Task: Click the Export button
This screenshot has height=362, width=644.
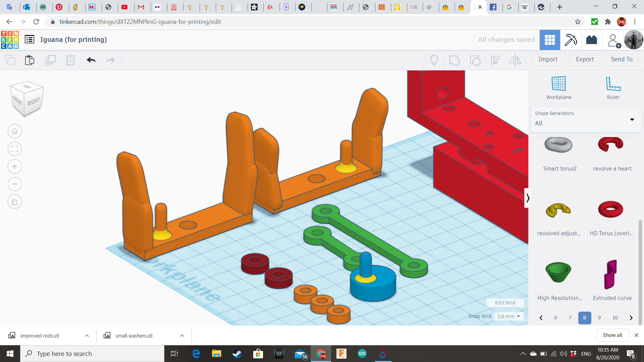Action: coord(585,59)
